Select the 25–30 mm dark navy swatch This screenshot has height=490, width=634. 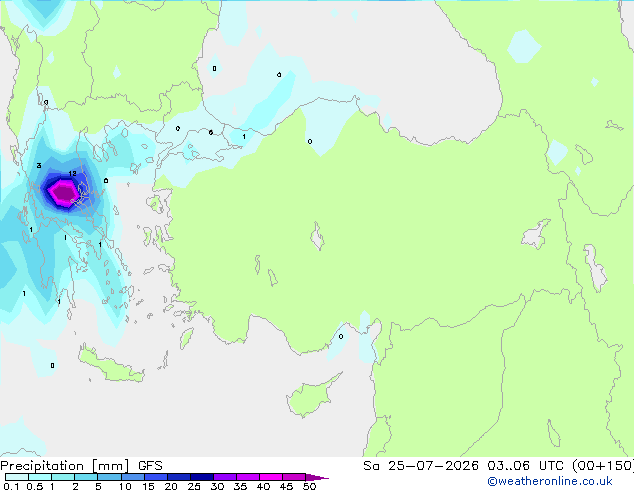point(202,477)
